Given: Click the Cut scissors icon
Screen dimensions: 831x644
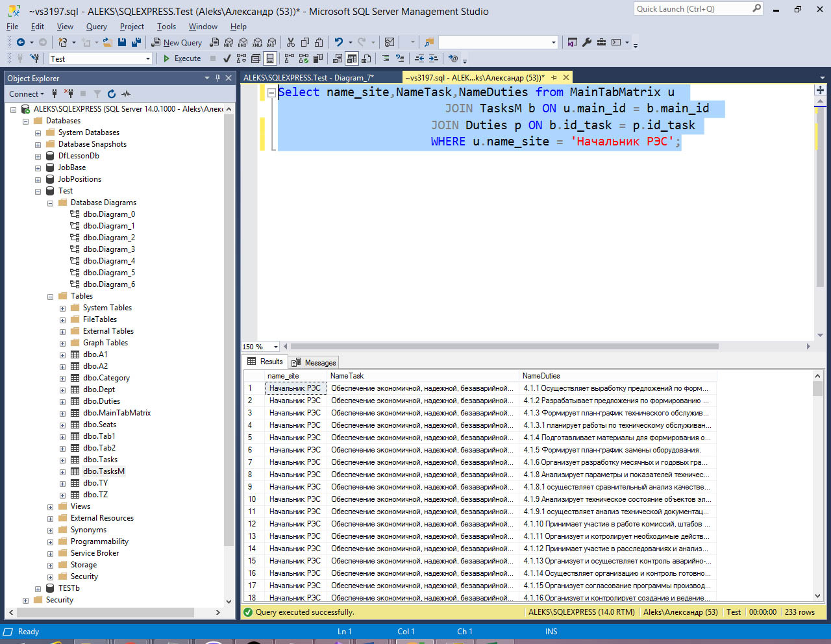Looking at the screenshot, I should pos(290,42).
